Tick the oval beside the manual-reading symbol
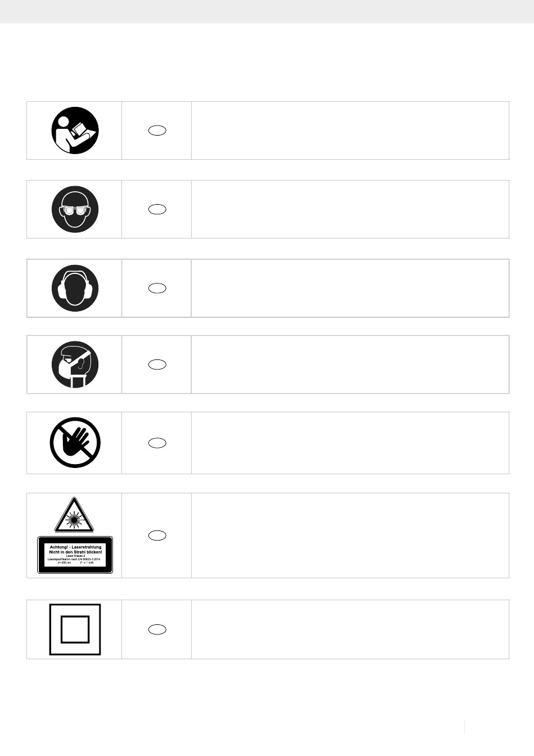534x756 pixels. [157, 130]
